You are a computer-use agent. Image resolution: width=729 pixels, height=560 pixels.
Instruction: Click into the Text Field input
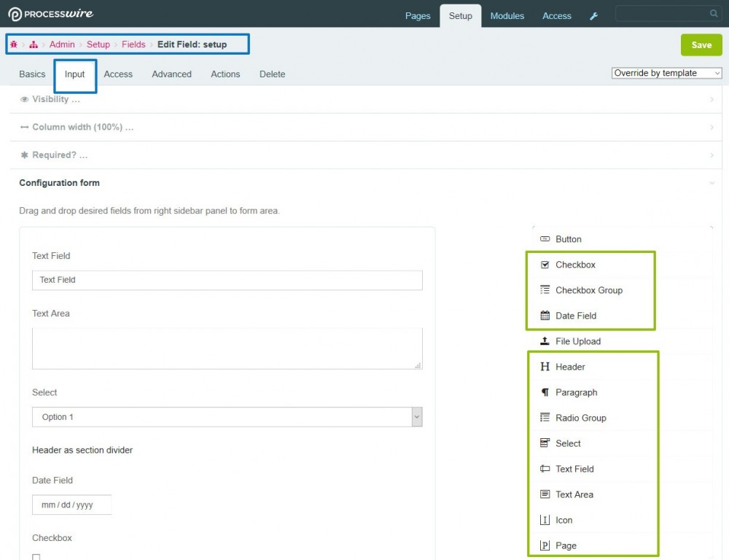click(x=227, y=280)
